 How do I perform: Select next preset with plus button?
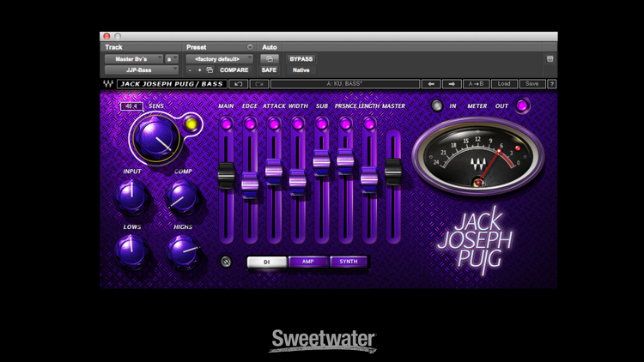coord(199,70)
